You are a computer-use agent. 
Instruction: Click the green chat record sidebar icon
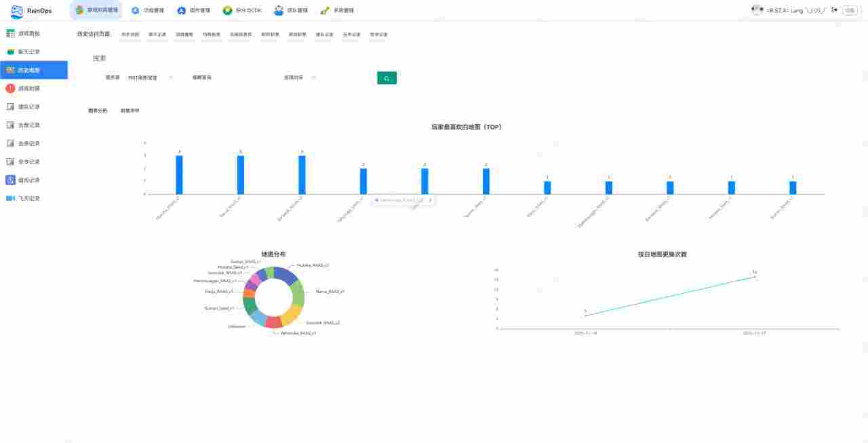click(11, 52)
